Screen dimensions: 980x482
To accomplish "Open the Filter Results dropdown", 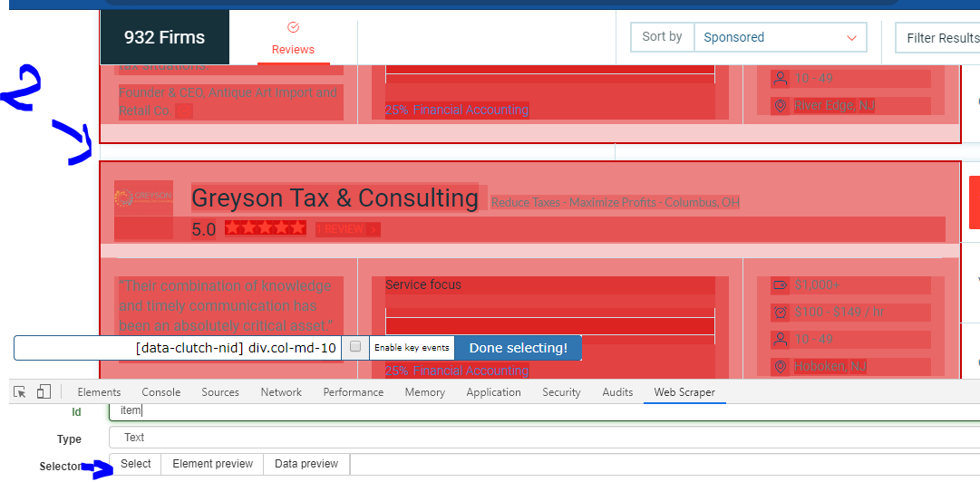I will coord(937,38).
